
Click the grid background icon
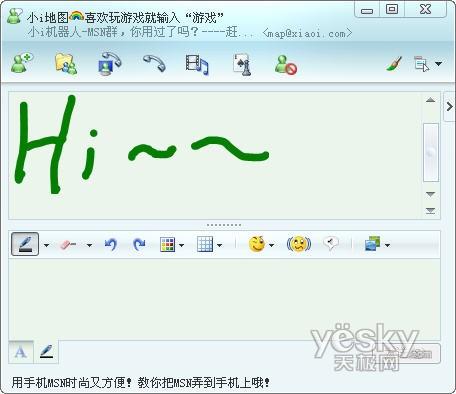coord(205,244)
